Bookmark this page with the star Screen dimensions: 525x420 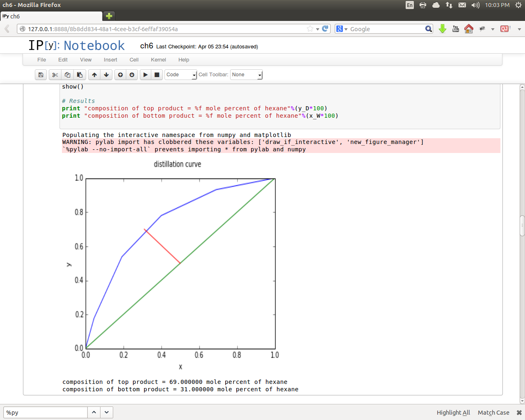310,29
